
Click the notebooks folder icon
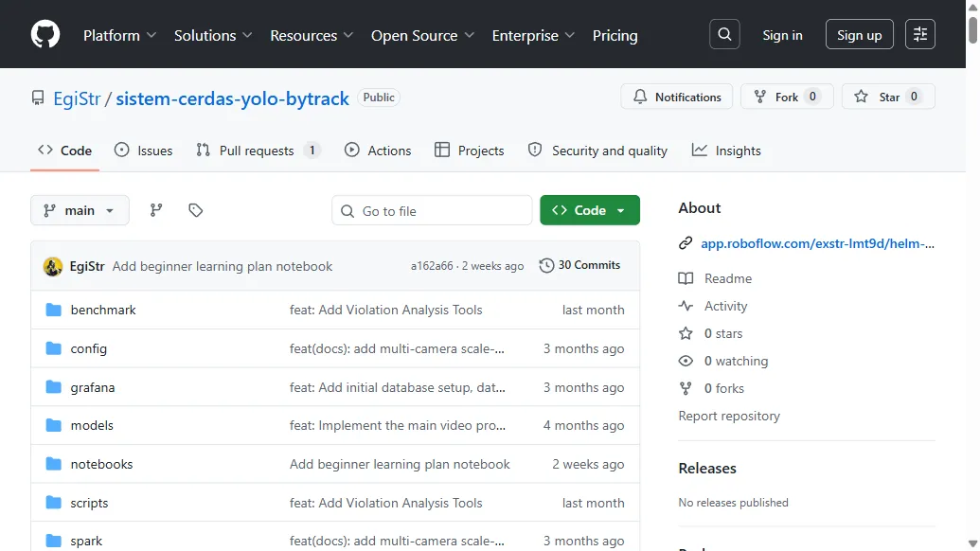pyautogui.click(x=54, y=464)
